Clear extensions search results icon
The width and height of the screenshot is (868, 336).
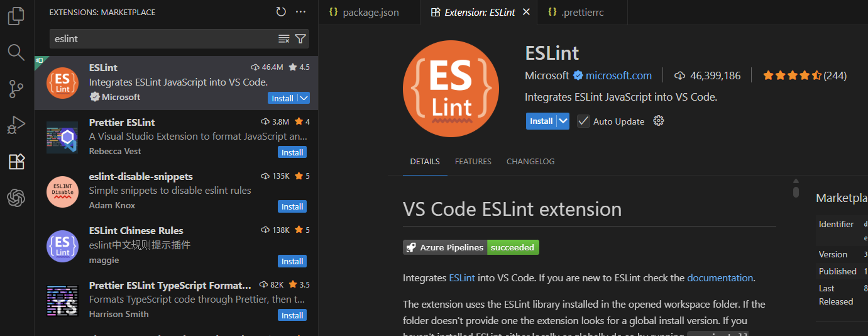tap(284, 39)
